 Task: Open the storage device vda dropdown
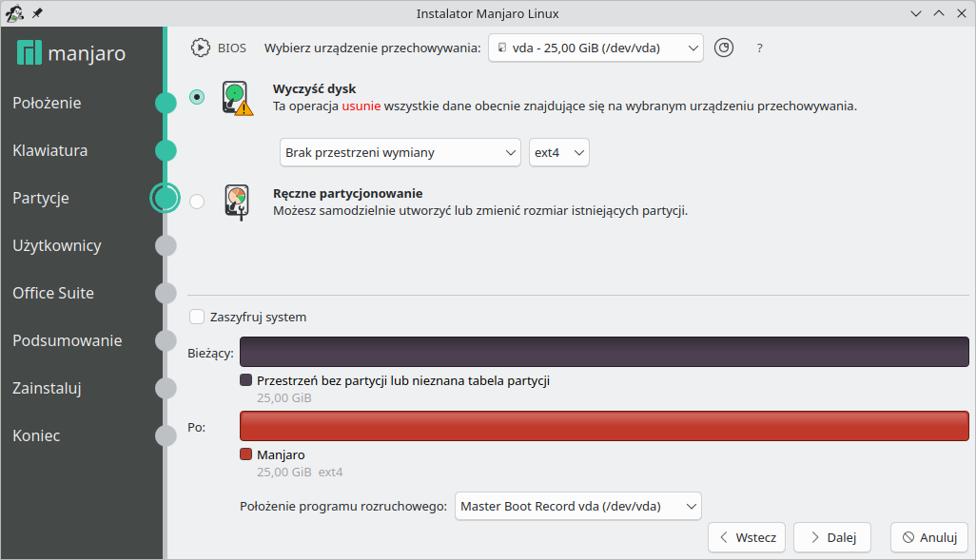click(x=595, y=48)
